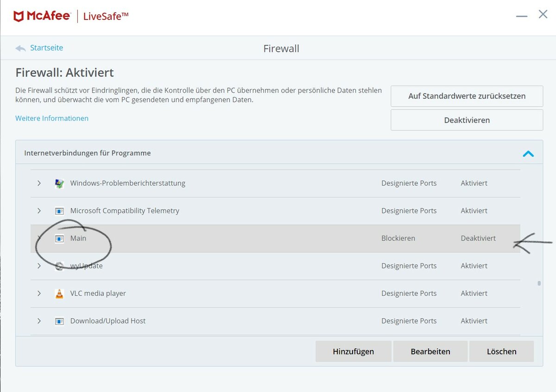Collapse the Internetverbindungen für Programme section

point(528,154)
